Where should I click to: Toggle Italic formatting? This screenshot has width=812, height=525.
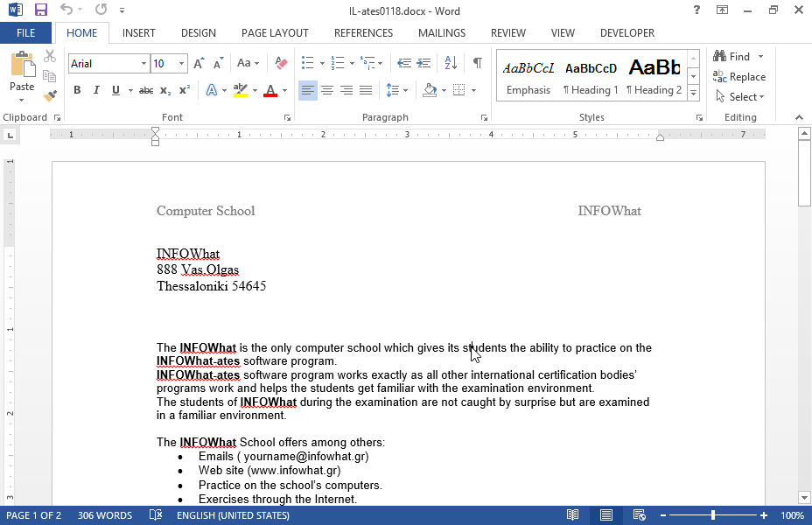[96, 90]
